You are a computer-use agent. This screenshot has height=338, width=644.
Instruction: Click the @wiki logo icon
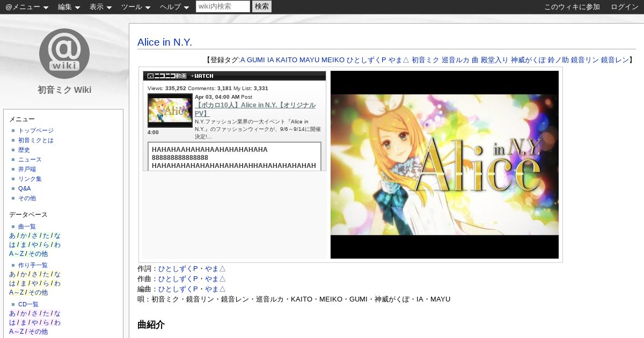64,54
